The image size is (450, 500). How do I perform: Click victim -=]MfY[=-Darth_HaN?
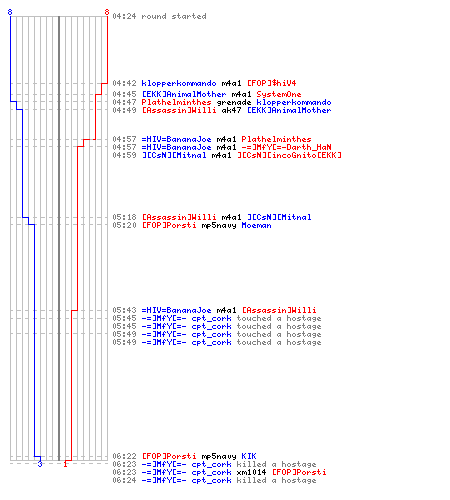click(x=286, y=147)
